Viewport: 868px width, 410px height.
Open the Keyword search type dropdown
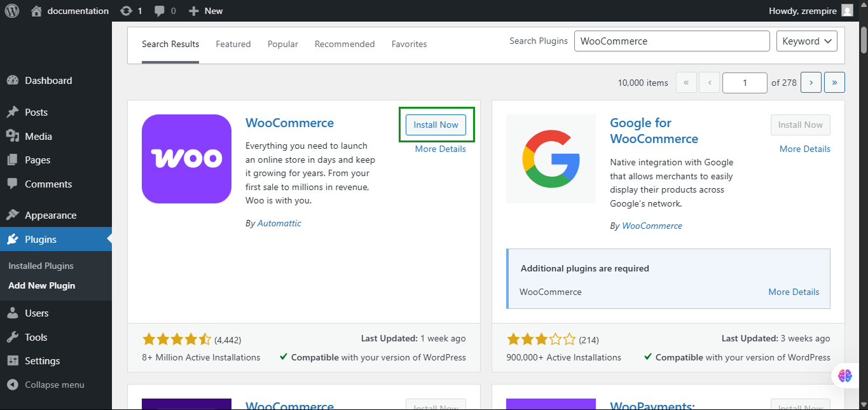coord(806,41)
